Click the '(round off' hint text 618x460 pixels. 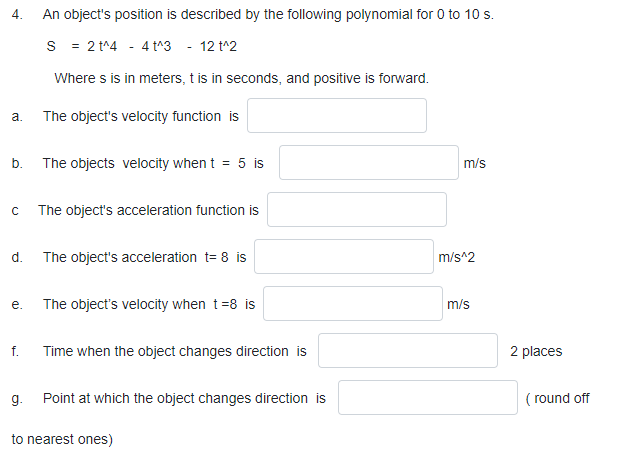pos(557,398)
